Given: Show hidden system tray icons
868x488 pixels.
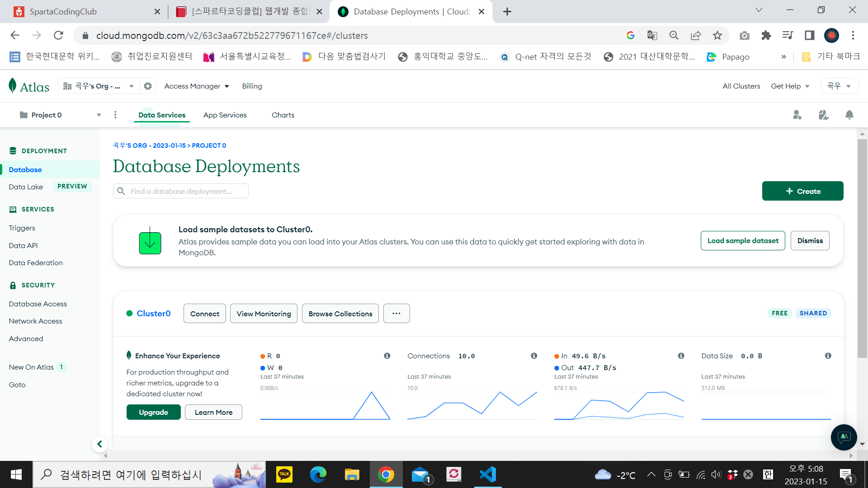Looking at the screenshot, I should tap(651, 474).
